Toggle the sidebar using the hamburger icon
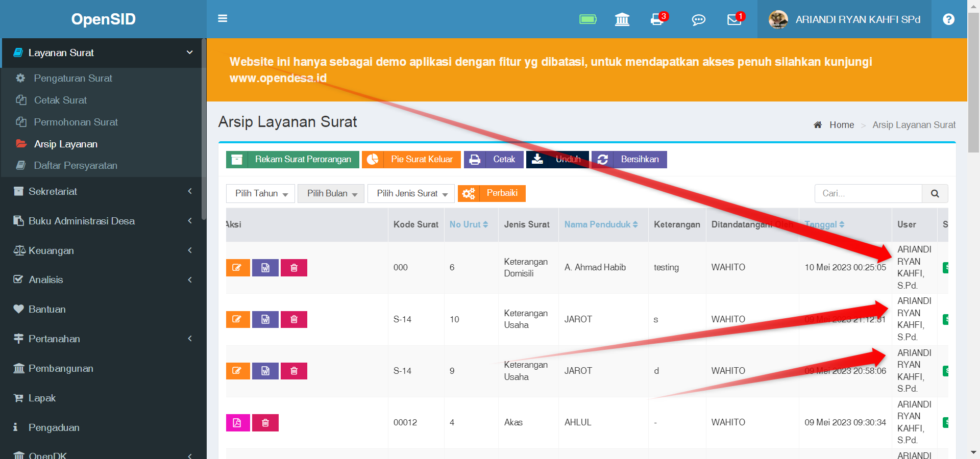This screenshot has height=459, width=980. coord(223,18)
